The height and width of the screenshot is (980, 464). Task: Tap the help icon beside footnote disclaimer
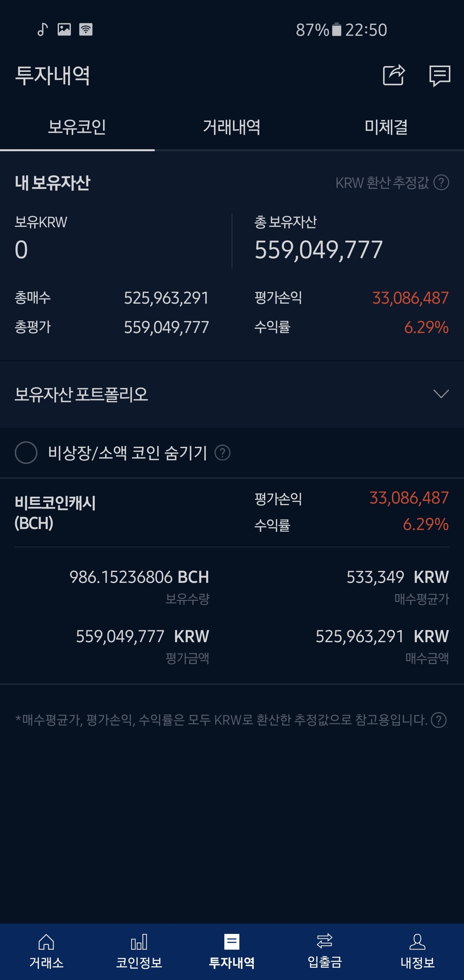439,720
